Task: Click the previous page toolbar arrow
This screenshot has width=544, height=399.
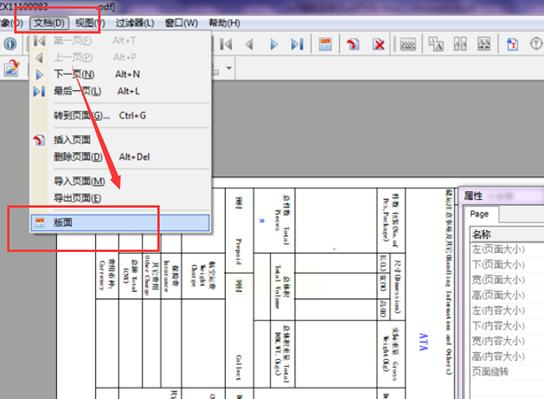Action: (249, 44)
